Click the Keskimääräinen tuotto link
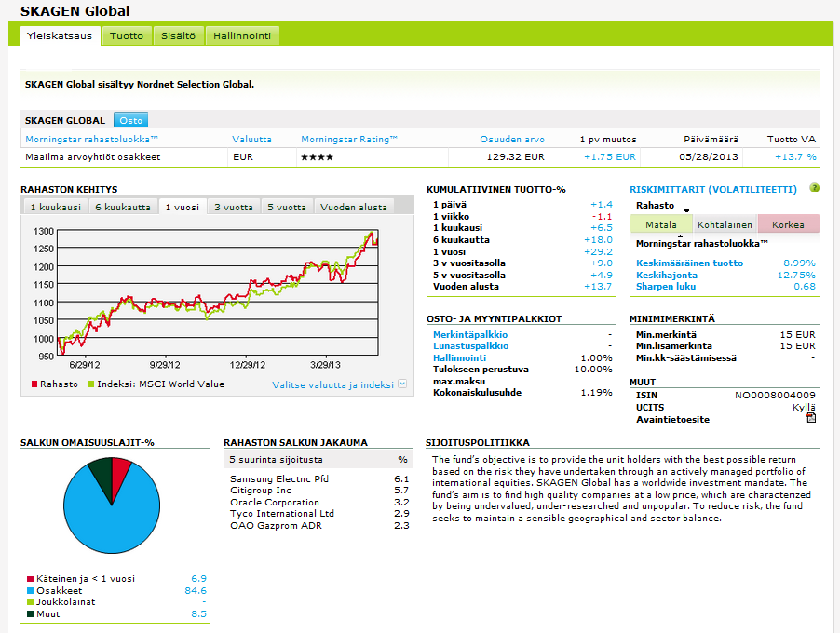 pyautogui.click(x=689, y=263)
